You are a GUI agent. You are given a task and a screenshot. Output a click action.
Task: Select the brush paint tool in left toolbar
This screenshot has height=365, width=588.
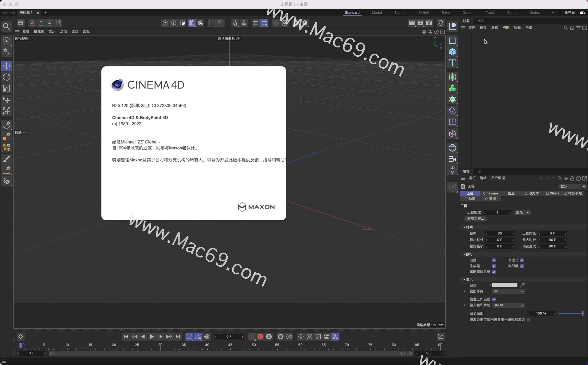(x=6, y=159)
